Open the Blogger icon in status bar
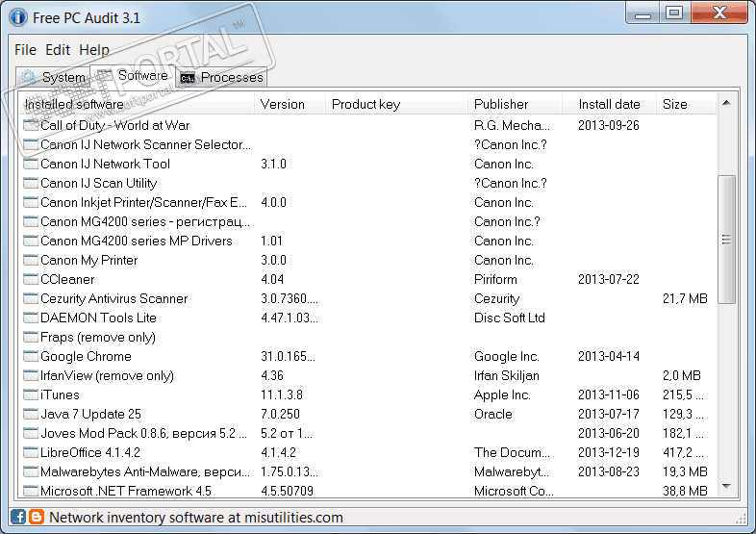Viewport: 756px width, 534px height. (37, 517)
